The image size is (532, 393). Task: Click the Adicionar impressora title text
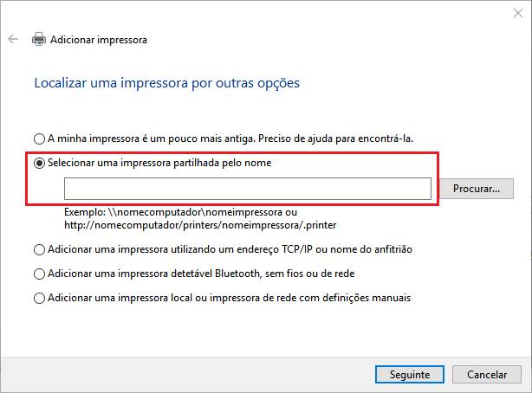click(99, 40)
